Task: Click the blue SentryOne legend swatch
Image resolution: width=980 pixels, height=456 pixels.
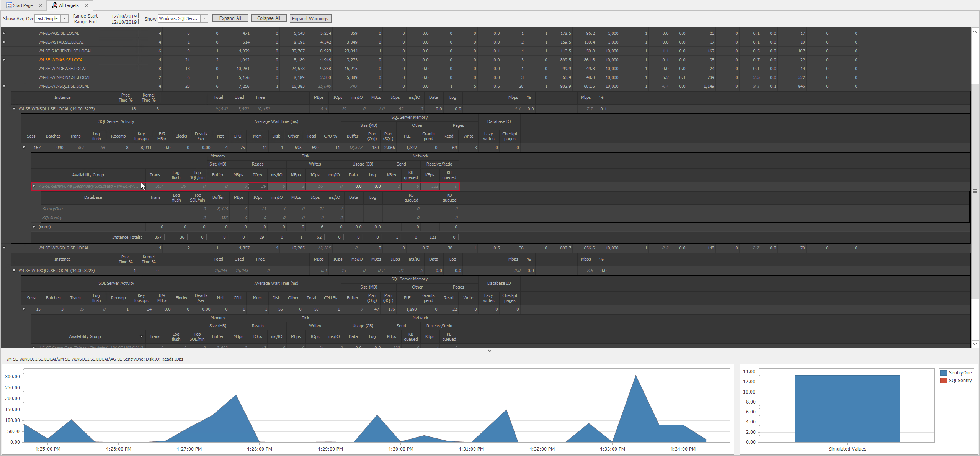Action: tap(943, 372)
